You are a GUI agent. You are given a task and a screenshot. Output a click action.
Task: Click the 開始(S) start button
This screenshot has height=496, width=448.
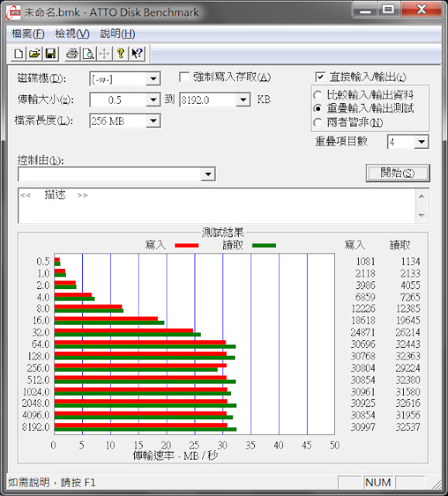click(398, 173)
